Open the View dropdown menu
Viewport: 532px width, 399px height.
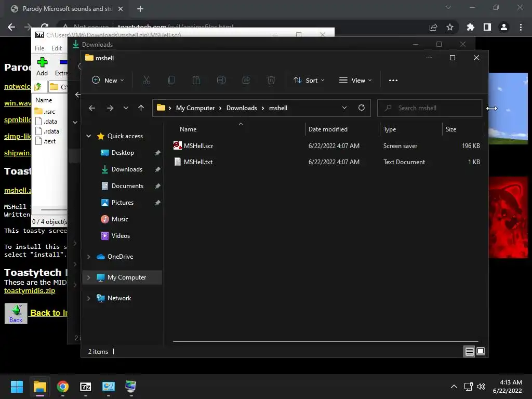point(355,81)
